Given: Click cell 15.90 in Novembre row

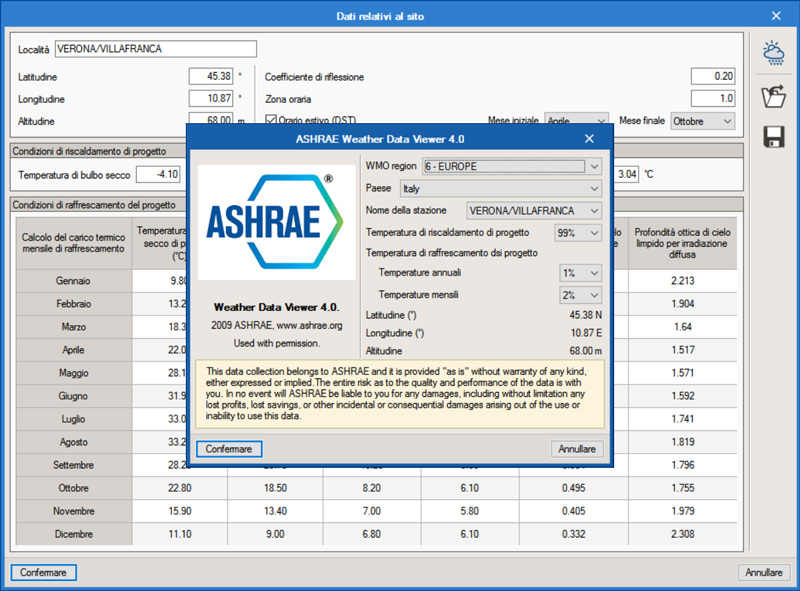Looking at the screenshot, I should coord(180,511).
